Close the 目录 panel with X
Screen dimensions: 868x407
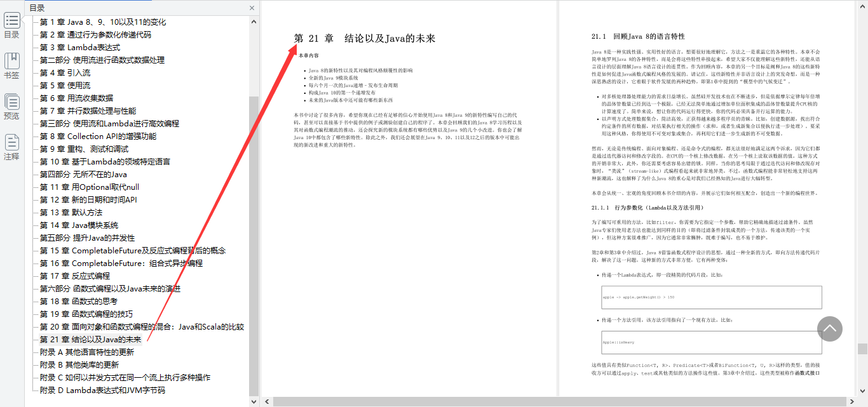(252, 8)
